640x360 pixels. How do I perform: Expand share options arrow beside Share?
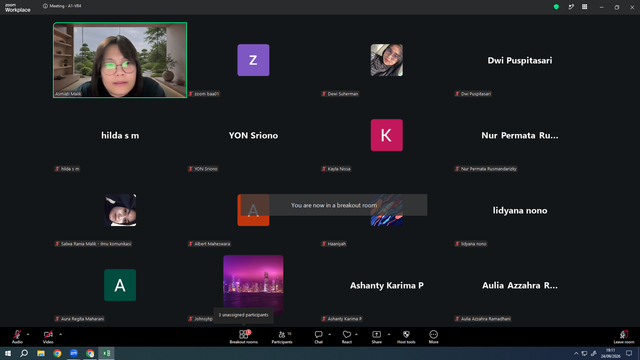[x=389, y=334]
